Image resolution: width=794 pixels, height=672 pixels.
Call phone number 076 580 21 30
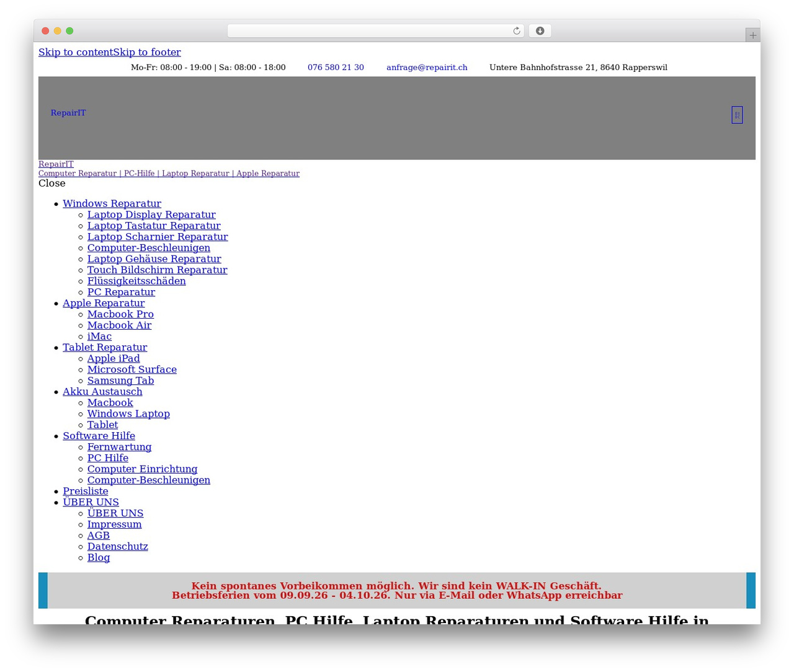[x=336, y=67]
